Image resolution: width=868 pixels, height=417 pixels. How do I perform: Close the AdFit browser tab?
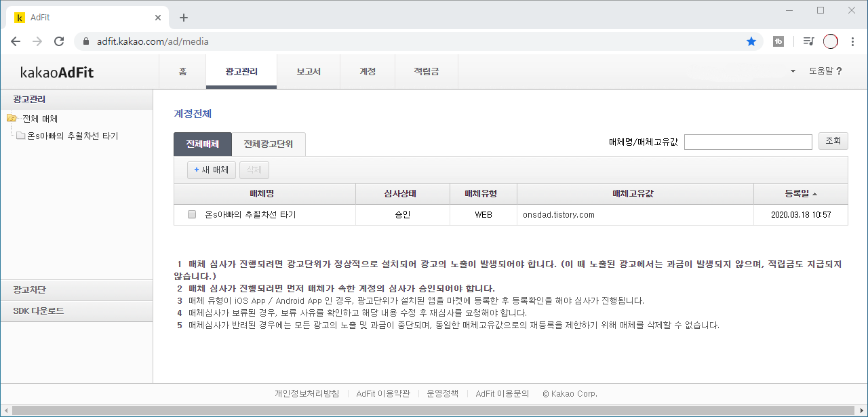[x=157, y=18]
